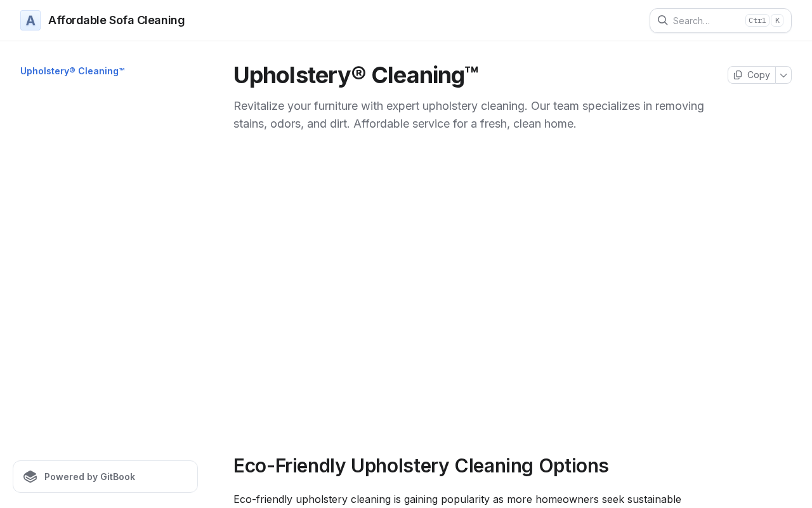
Task: Click the GitBook stacked-books logo icon
Action: pyautogui.click(x=30, y=477)
